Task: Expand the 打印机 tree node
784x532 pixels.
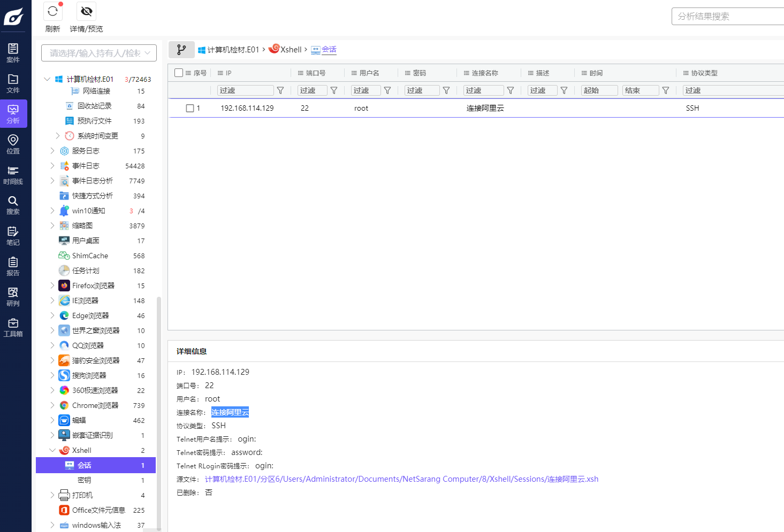Action: (x=52, y=495)
